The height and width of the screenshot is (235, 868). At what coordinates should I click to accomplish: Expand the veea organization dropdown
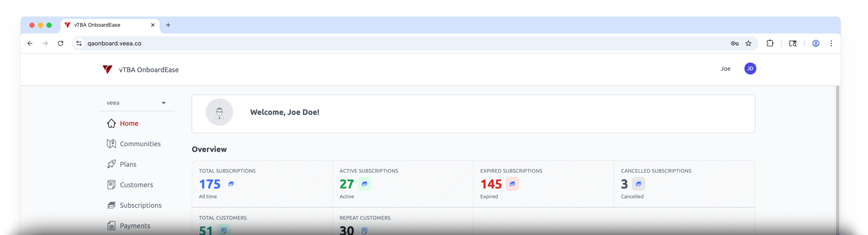[137, 103]
